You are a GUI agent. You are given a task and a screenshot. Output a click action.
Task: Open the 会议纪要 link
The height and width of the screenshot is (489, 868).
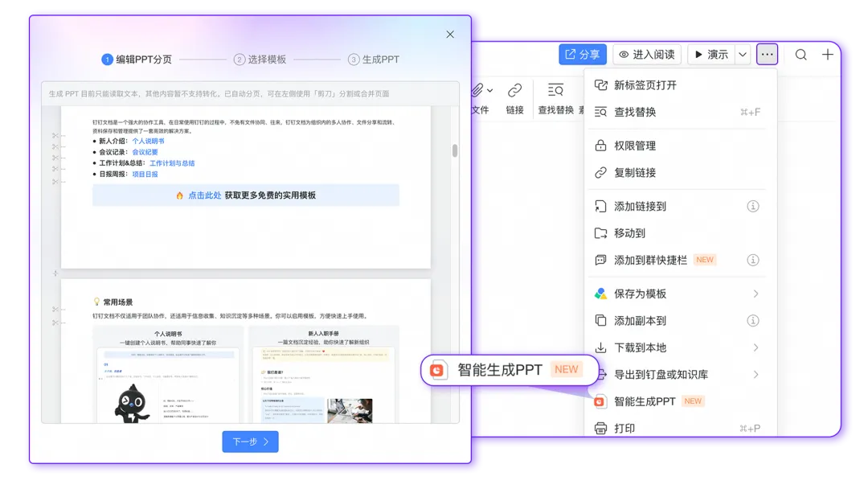[145, 152]
